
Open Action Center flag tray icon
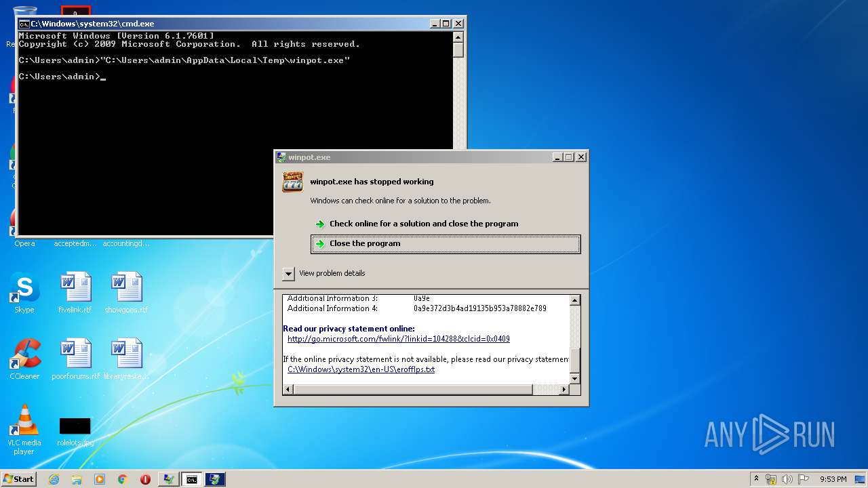(x=803, y=479)
